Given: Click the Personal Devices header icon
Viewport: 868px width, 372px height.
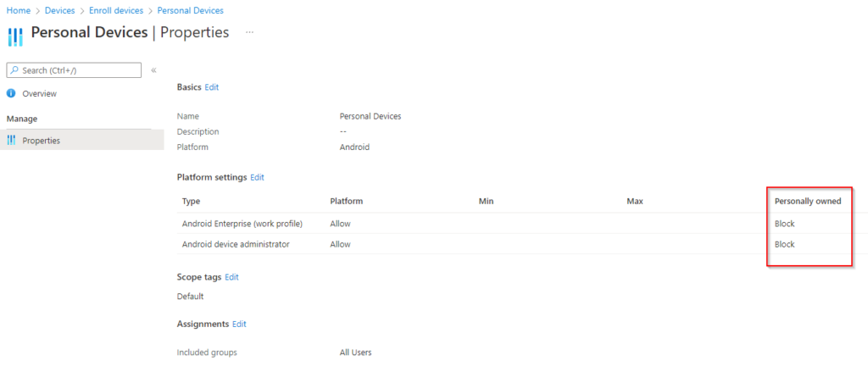Looking at the screenshot, I should coord(15,36).
